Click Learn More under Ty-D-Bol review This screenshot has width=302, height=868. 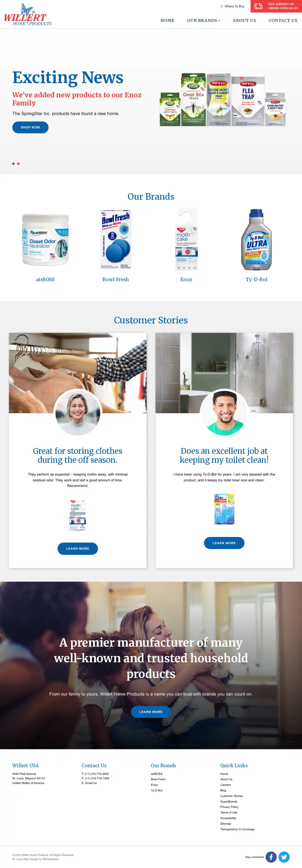click(x=224, y=543)
